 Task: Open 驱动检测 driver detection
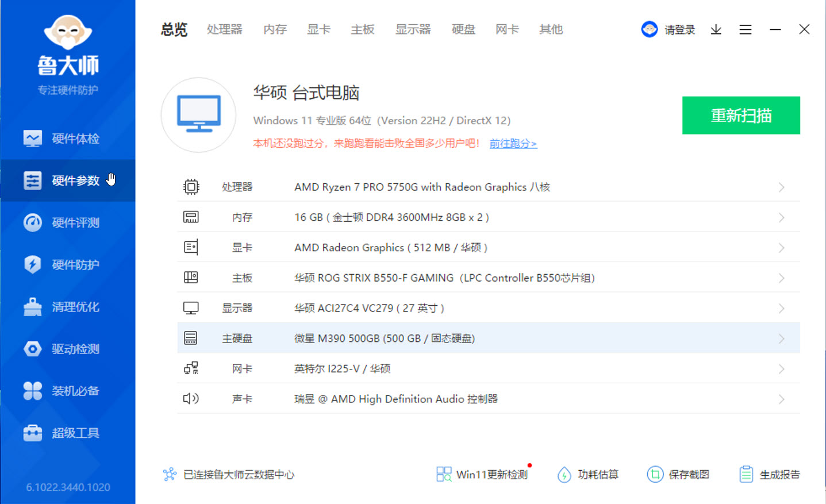[68, 349]
